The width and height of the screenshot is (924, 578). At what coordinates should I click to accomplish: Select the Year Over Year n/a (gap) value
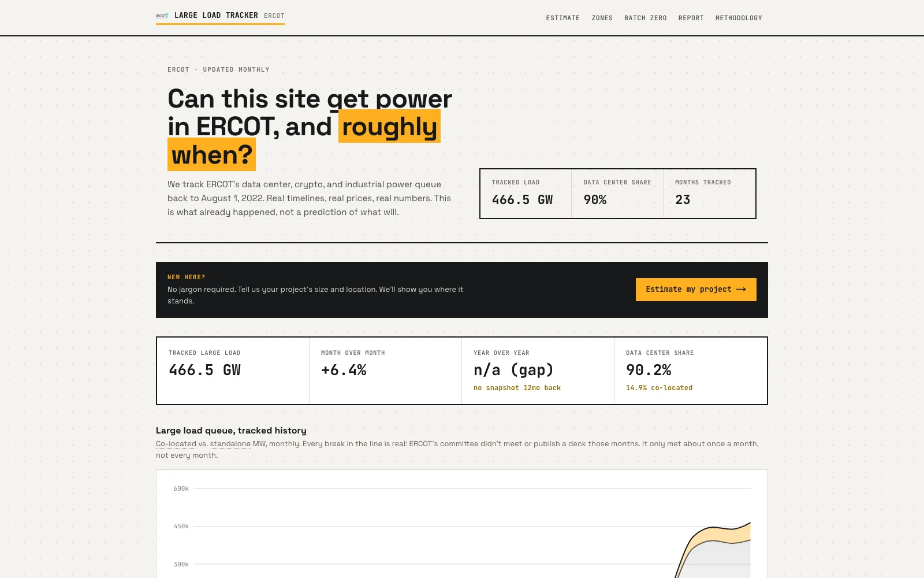click(513, 370)
